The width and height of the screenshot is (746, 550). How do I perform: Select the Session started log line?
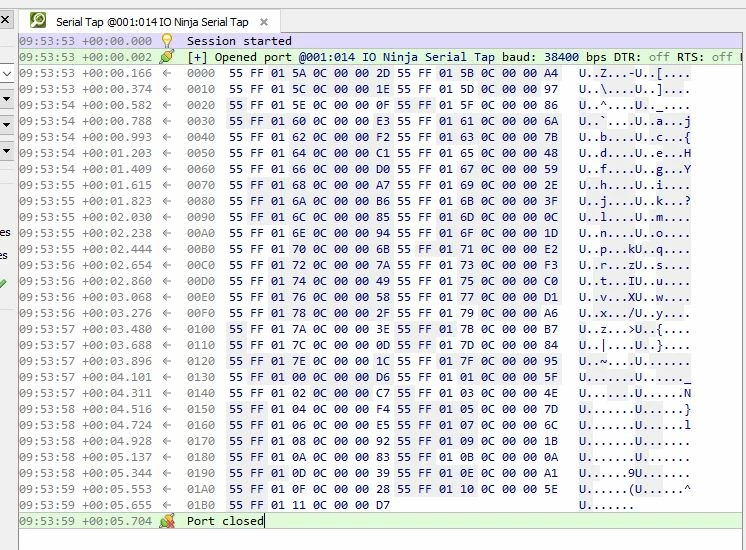pos(382,40)
